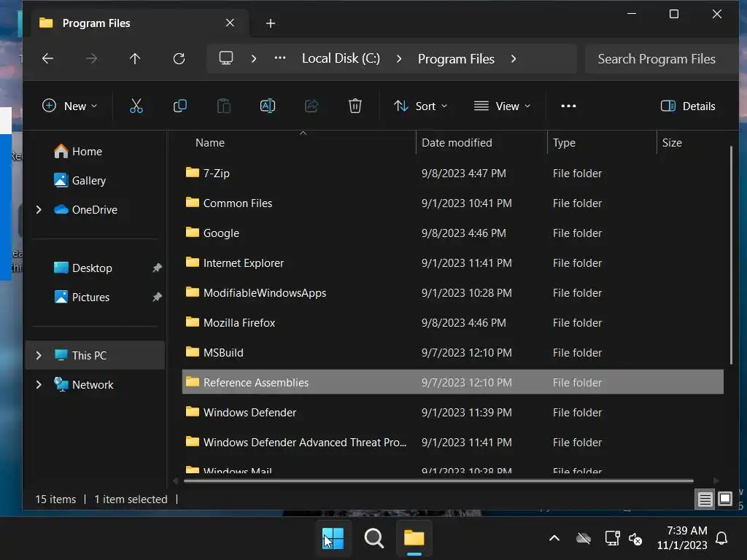This screenshot has width=747, height=560.
Task: Click the Search Program Files box
Action: pyautogui.click(x=661, y=58)
